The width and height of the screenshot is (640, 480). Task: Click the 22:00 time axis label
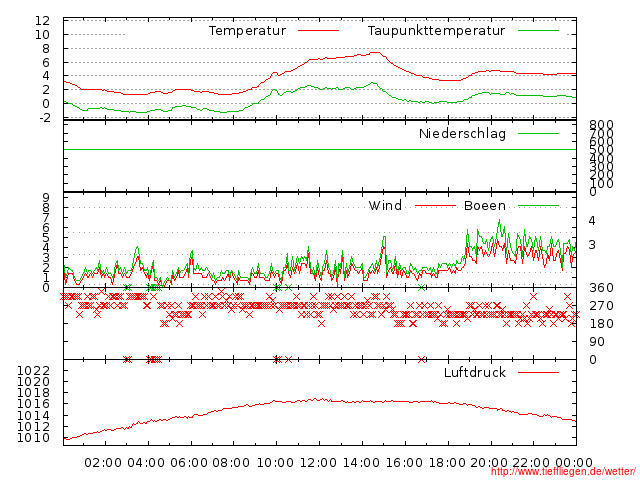click(531, 463)
